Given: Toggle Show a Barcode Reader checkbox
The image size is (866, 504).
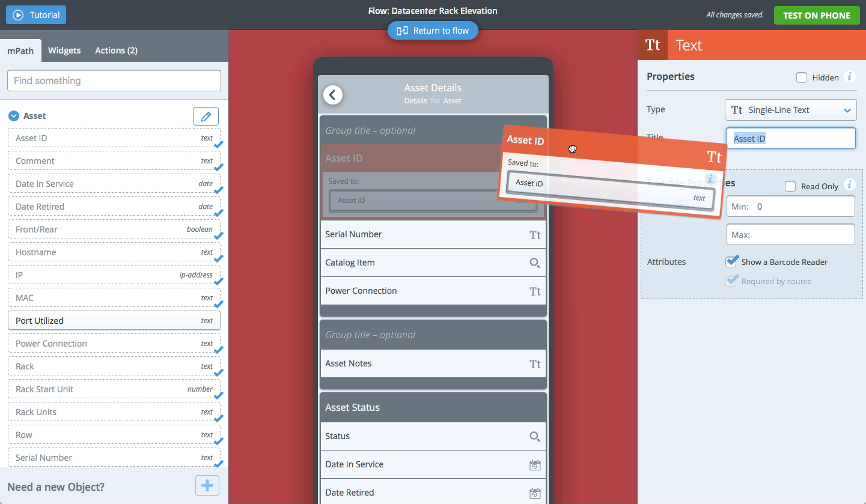Looking at the screenshot, I should tap(731, 262).
